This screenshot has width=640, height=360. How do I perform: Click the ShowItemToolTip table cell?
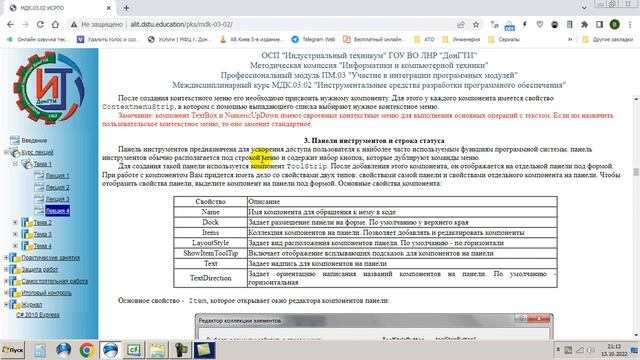(x=210, y=253)
